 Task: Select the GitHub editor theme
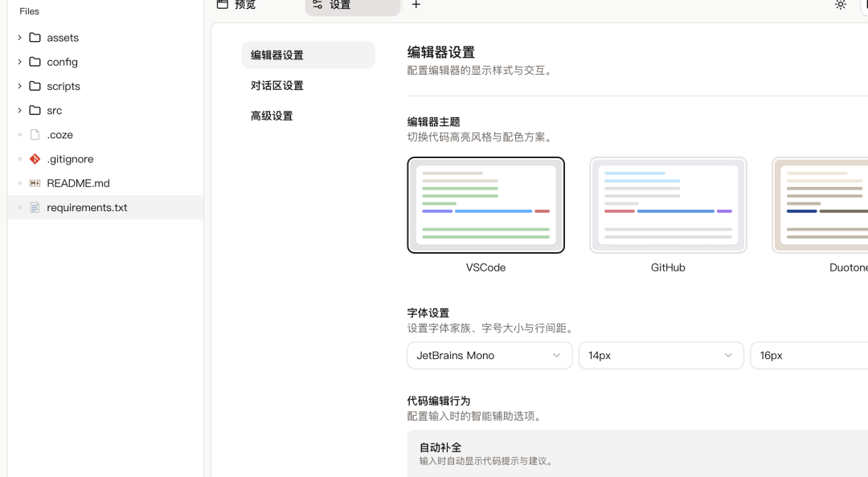[x=668, y=206]
